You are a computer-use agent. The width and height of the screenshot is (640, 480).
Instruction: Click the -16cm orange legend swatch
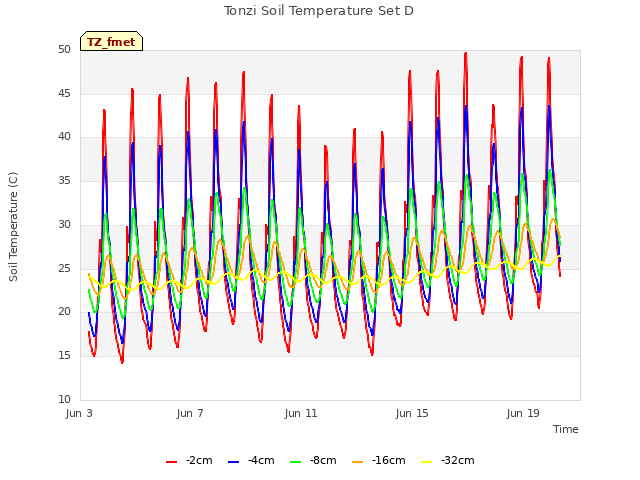tap(358, 462)
